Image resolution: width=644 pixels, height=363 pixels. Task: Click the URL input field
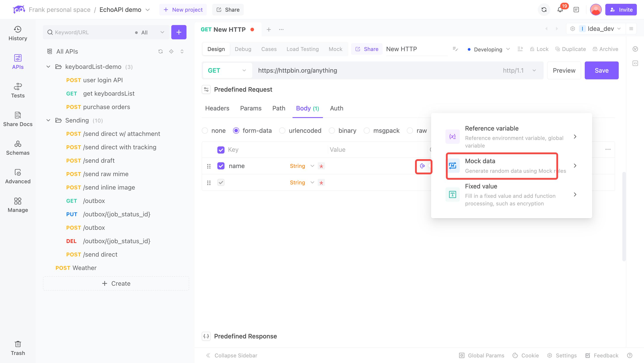click(x=376, y=70)
